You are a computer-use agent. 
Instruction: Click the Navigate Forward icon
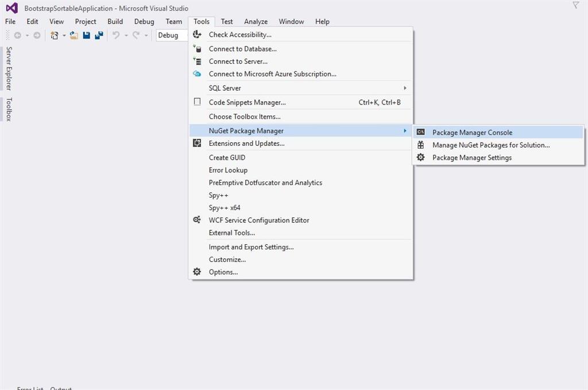[36, 35]
